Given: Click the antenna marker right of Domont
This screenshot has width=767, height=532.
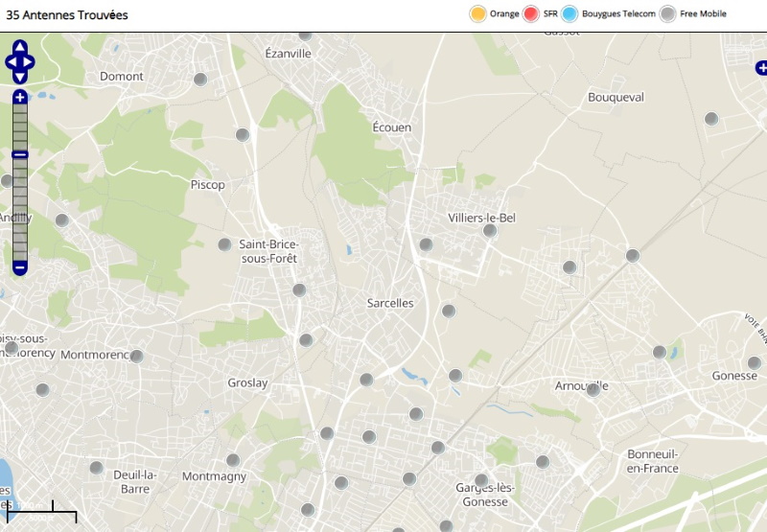Looking at the screenshot, I should [x=200, y=80].
